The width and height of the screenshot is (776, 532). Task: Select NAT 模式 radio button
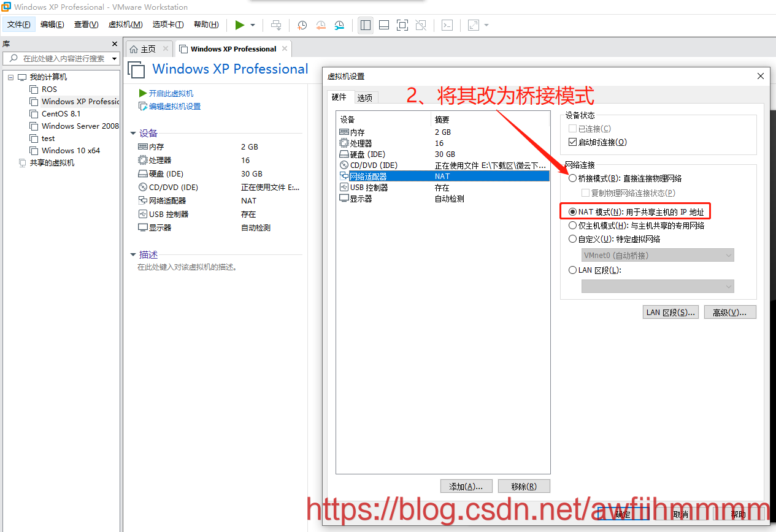click(573, 211)
